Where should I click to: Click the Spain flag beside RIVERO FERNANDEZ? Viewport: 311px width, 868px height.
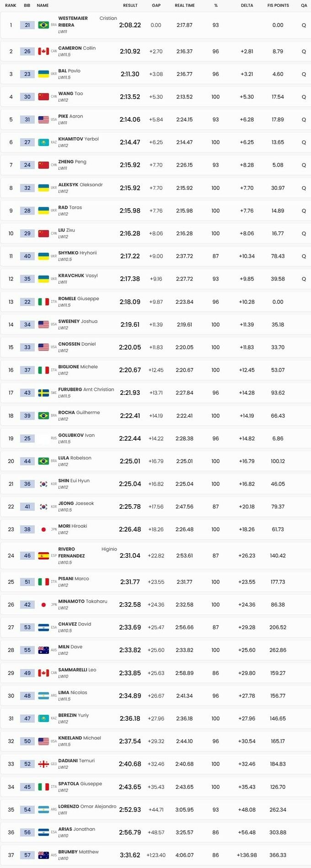point(43,555)
